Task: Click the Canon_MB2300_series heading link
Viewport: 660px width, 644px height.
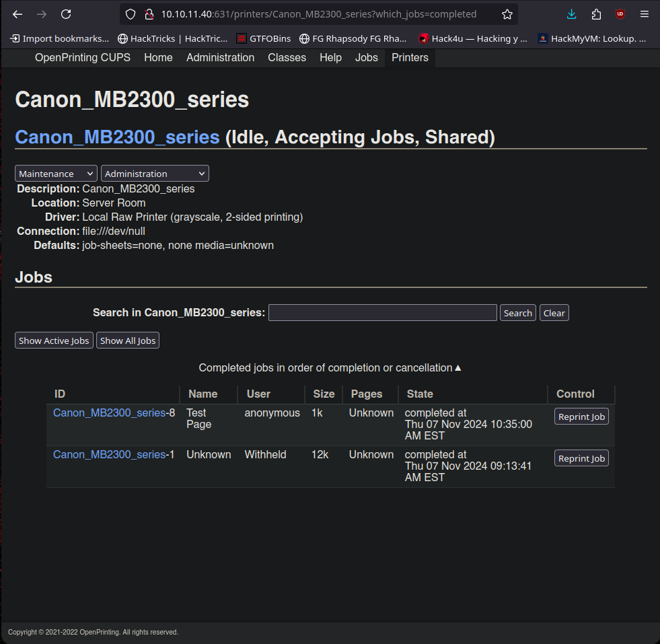Action: click(x=118, y=137)
